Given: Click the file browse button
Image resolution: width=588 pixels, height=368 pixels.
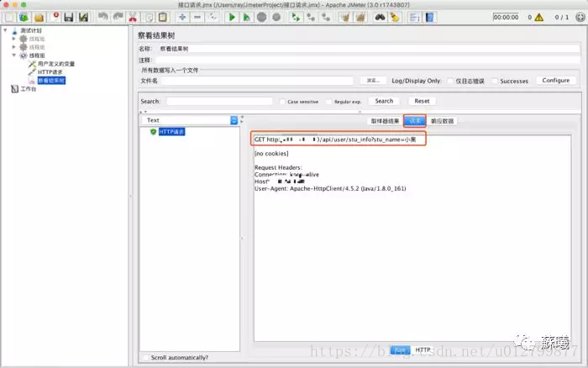Looking at the screenshot, I should pos(373,81).
